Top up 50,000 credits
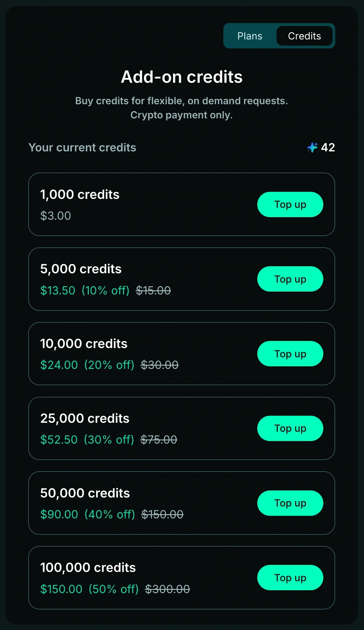364x630 pixels. coord(290,503)
